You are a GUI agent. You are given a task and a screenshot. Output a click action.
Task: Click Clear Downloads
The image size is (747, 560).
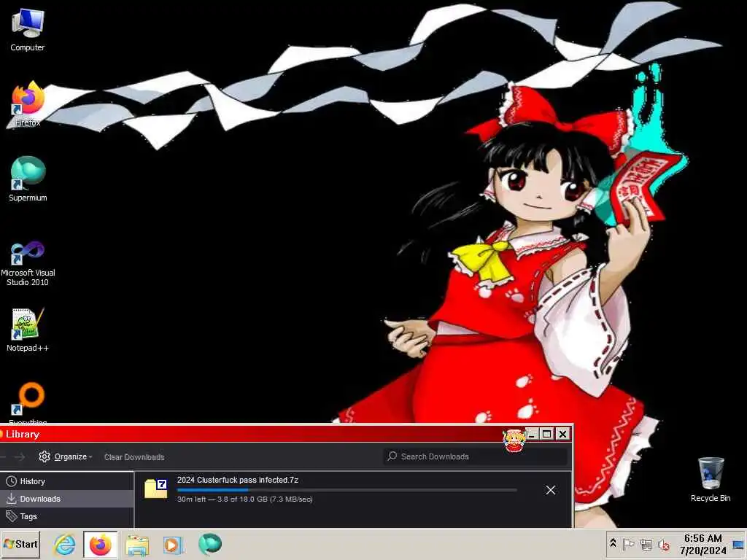[134, 457]
